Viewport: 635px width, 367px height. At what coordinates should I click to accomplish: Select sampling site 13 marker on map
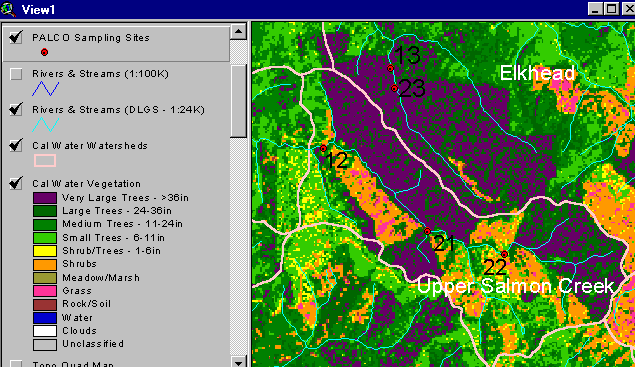(390, 68)
